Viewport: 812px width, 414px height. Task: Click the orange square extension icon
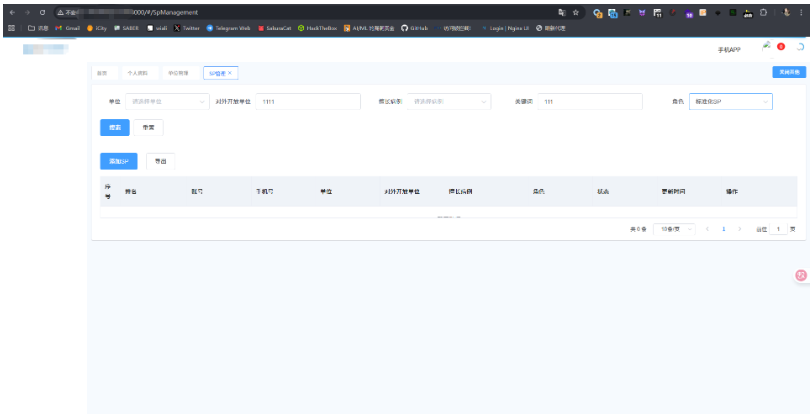703,12
